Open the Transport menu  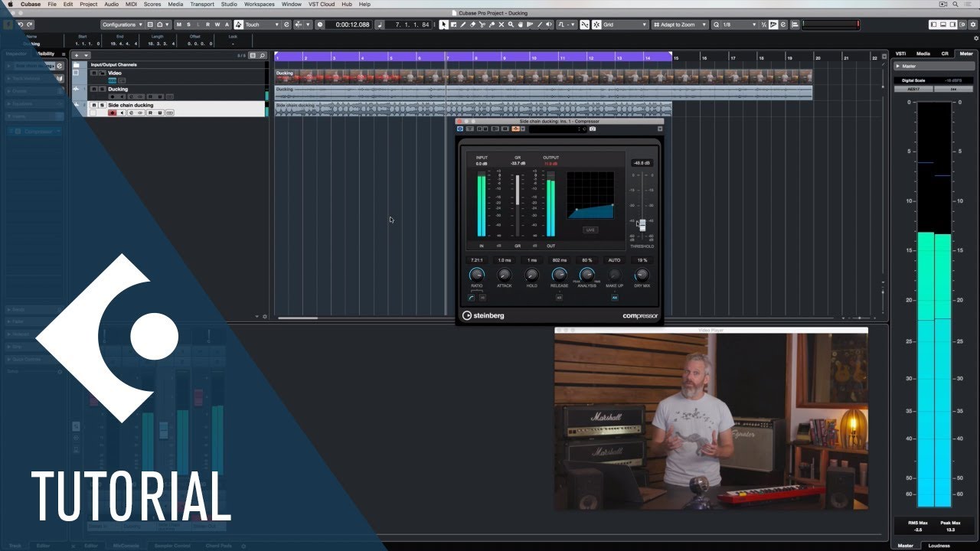[202, 4]
